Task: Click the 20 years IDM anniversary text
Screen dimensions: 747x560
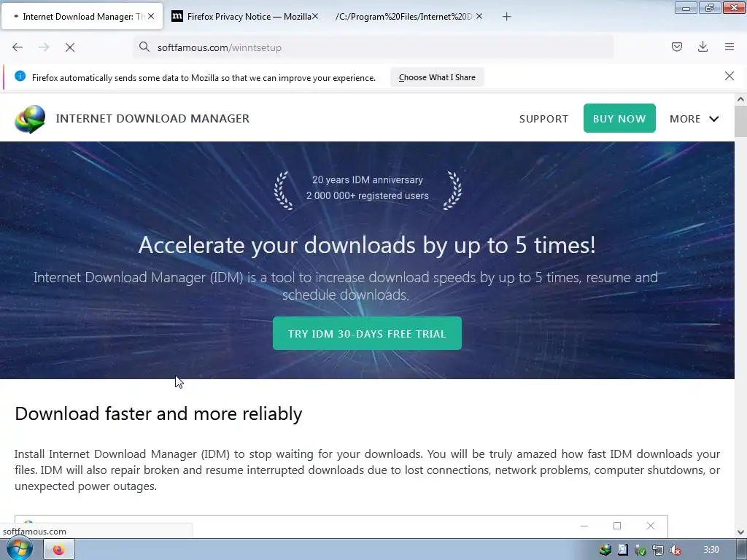Action: click(368, 180)
